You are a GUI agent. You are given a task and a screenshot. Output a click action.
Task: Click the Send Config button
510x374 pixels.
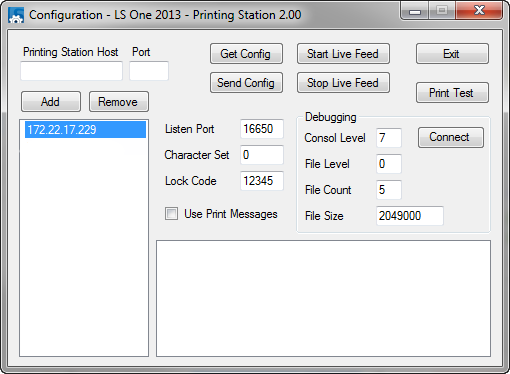(246, 83)
